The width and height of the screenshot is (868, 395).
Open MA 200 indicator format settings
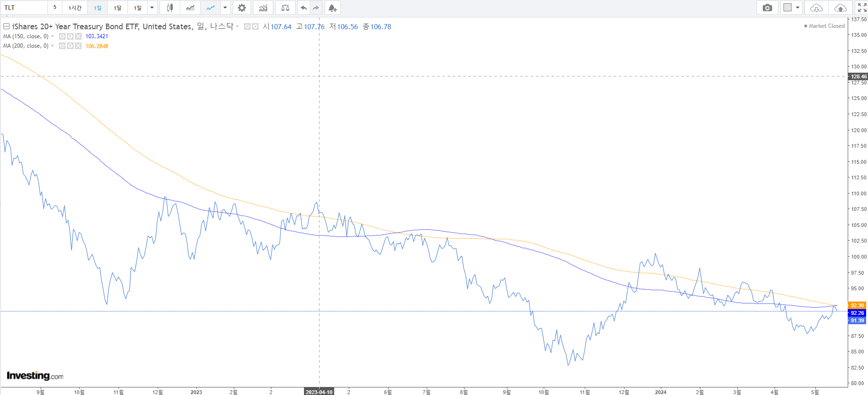tap(70, 46)
